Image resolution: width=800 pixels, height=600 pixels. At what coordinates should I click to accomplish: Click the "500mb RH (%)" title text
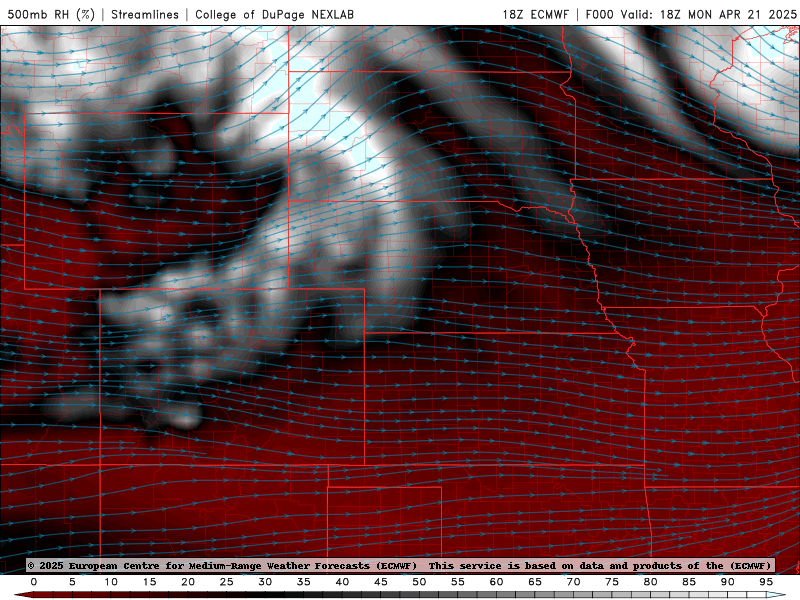point(51,14)
